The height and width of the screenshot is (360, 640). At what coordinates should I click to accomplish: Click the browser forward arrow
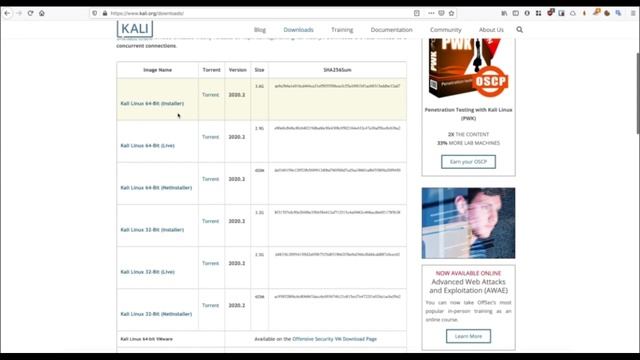[19, 13]
